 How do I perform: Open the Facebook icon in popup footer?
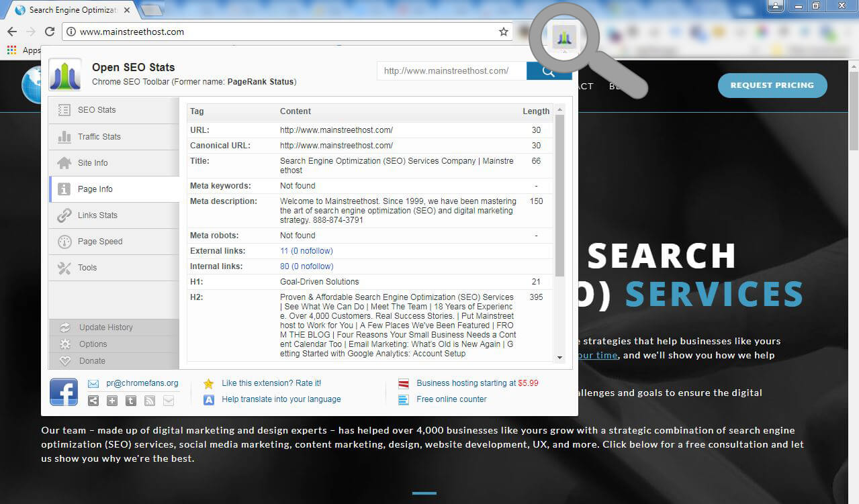pos(64,392)
